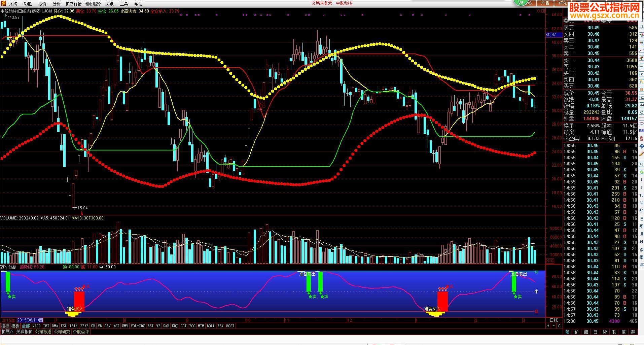Select the monthly 月 period icon
The height and width of the screenshot is (345, 644).
tap(641, 234)
